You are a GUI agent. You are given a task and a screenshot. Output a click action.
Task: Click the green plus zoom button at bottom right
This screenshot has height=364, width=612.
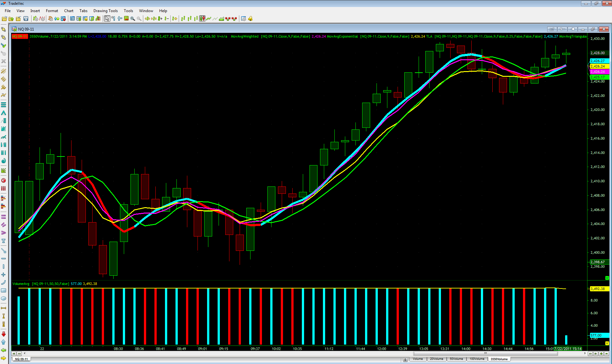[601, 353]
